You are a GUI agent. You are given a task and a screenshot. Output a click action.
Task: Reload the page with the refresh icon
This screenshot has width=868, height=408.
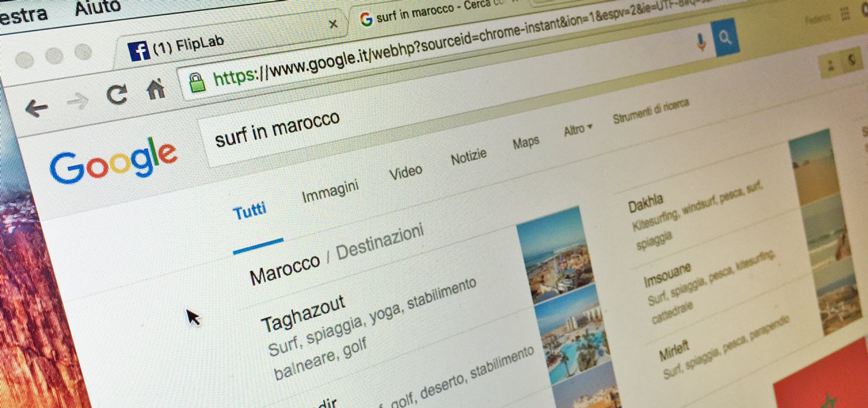(117, 94)
